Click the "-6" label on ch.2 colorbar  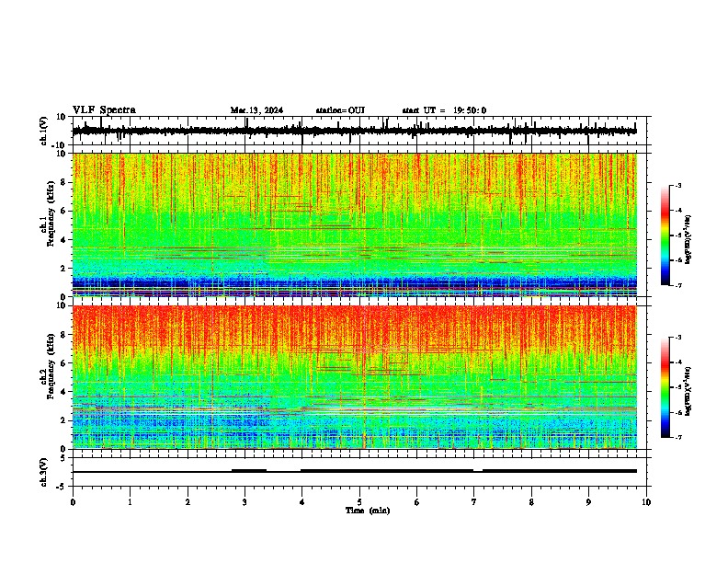(677, 412)
